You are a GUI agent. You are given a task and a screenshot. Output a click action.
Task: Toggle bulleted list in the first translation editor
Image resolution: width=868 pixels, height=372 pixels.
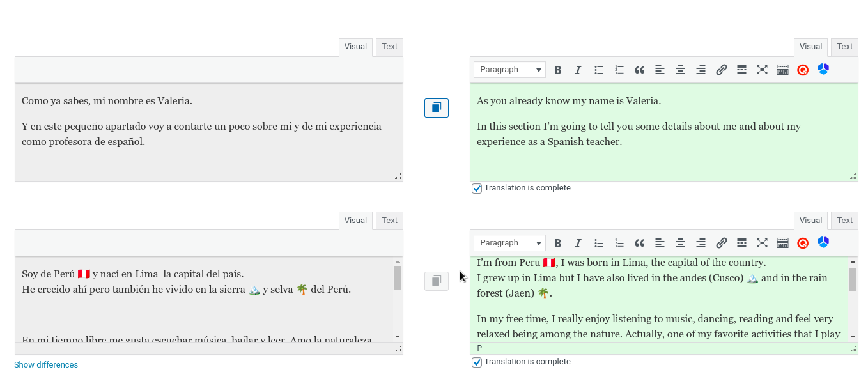pyautogui.click(x=599, y=70)
